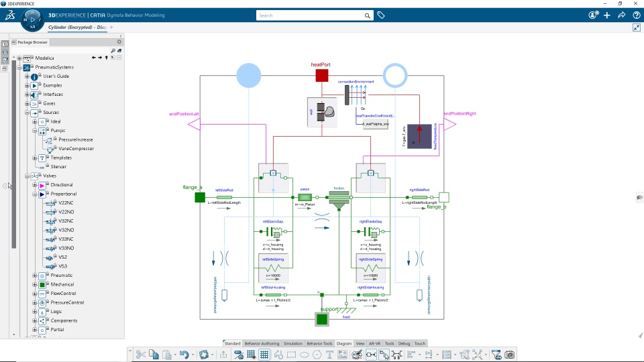Select the Text annotation tool

coord(329,355)
